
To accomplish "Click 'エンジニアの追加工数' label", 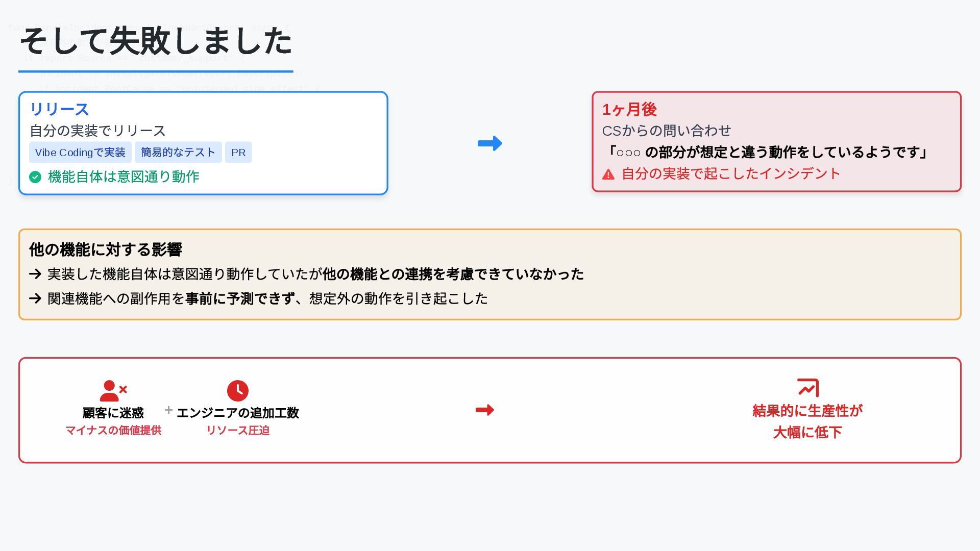I will pos(238,413).
